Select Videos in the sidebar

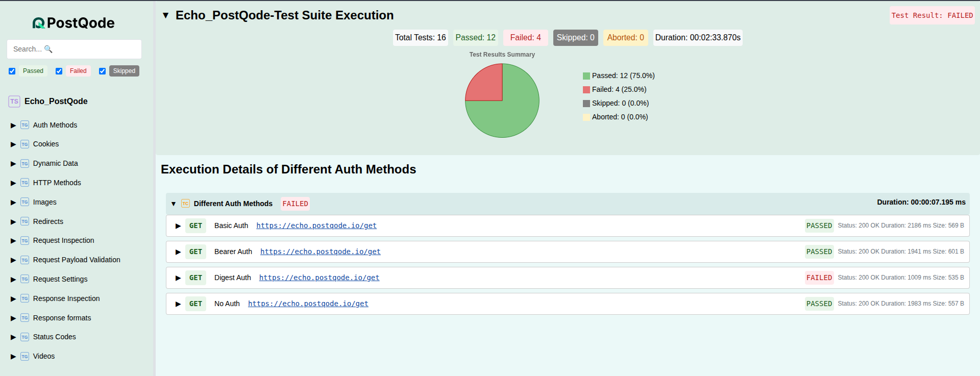click(44, 356)
